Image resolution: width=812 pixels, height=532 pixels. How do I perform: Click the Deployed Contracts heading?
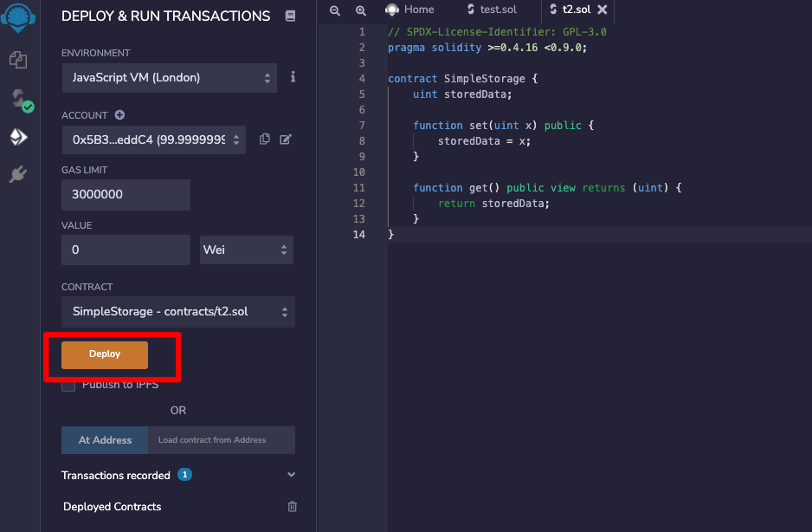tap(112, 507)
